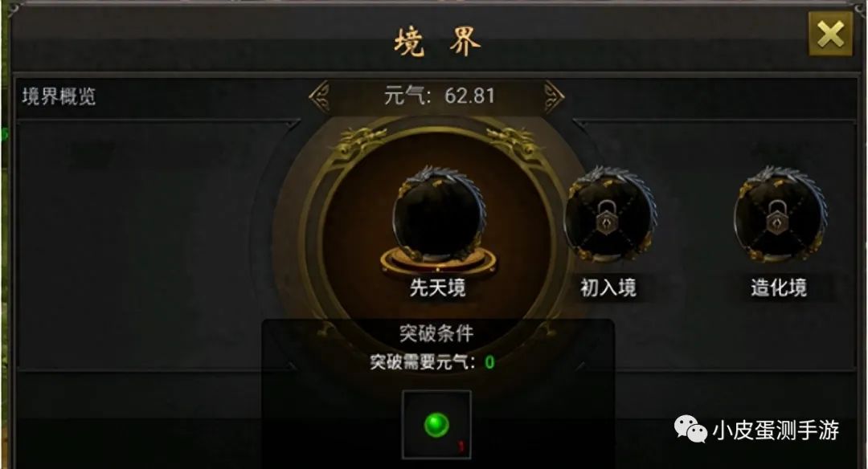This screenshot has width=868, height=469.
Task: Click the 元气: 62.81 value display
Action: point(439,96)
